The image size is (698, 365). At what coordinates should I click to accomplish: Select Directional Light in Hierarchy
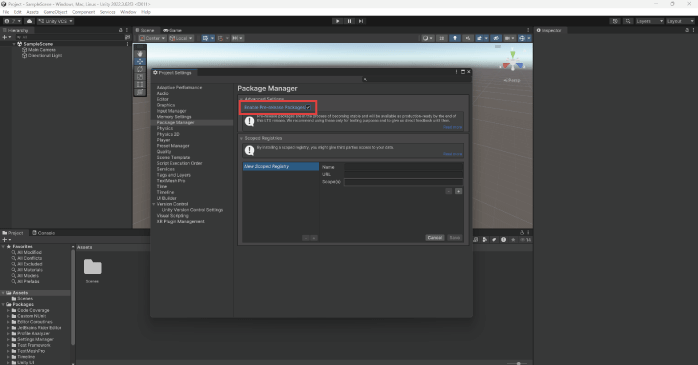[x=45, y=56]
